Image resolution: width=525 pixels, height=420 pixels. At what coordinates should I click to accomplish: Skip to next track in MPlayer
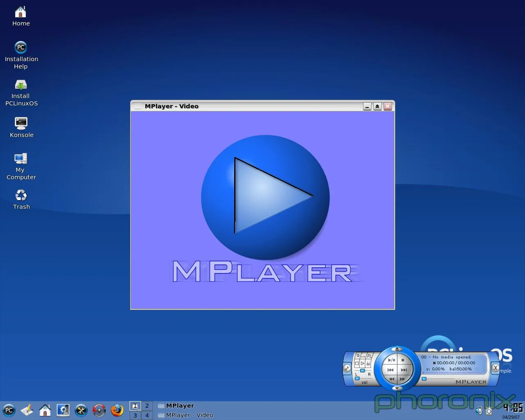point(404,370)
